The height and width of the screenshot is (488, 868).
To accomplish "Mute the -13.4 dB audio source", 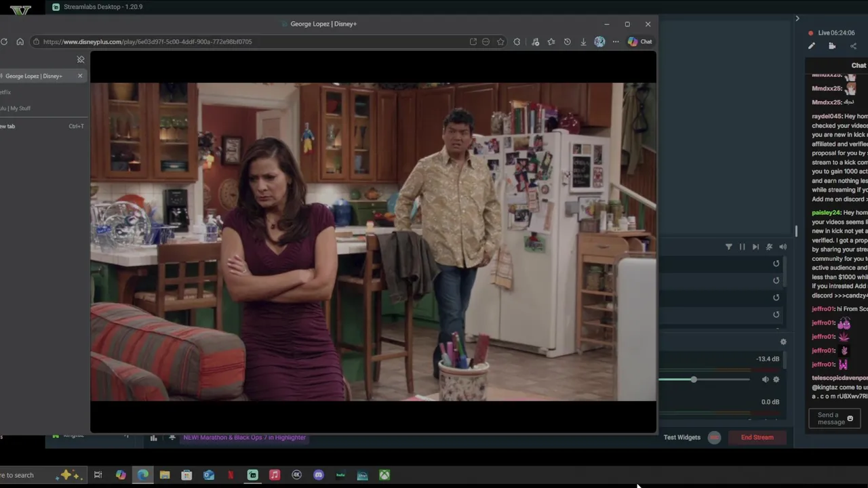I will point(765,380).
